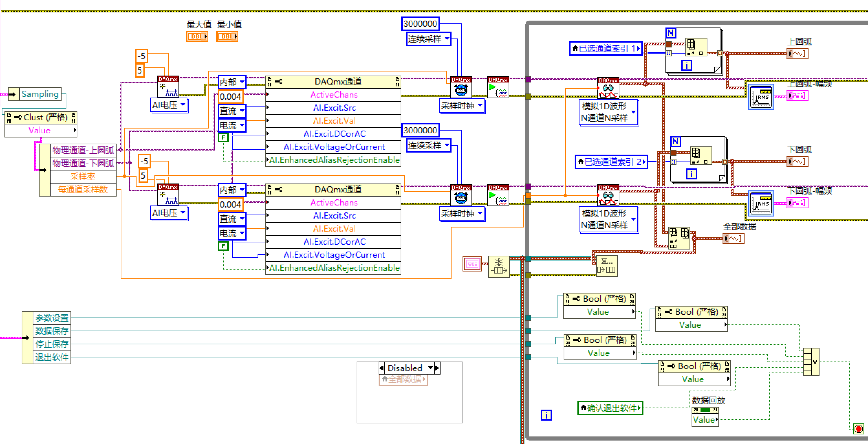Click the upper -5 numeric constant
The width and height of the screenshot is (868, 444).
(141, 56)
